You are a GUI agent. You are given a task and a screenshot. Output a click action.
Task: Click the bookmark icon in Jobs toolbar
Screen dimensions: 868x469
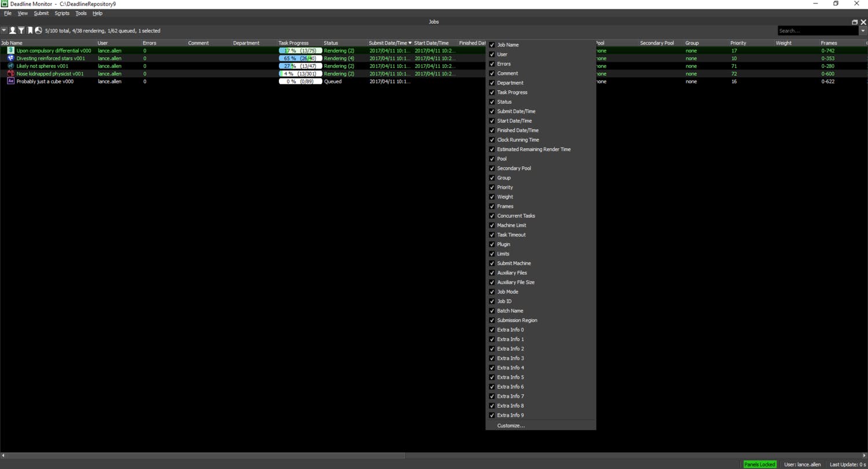click(30, 31)
